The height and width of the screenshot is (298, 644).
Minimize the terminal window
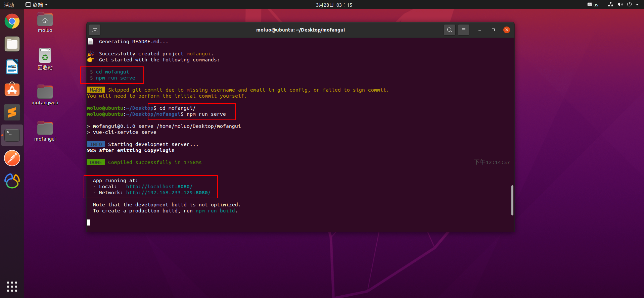click(480, 30)
